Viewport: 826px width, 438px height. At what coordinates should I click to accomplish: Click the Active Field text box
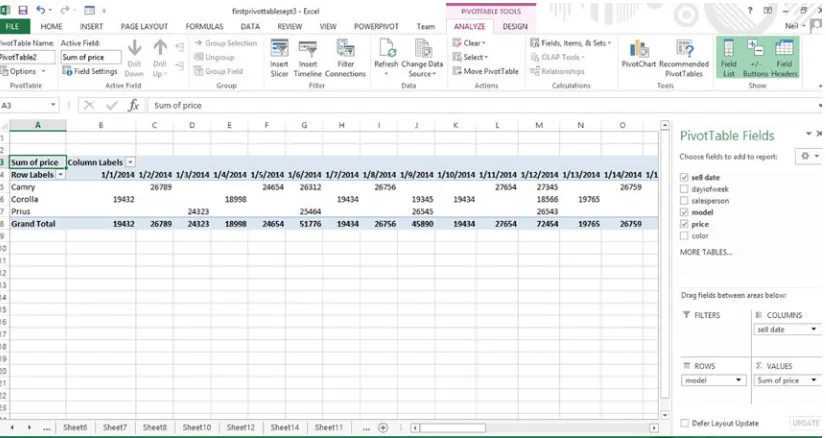91,57
